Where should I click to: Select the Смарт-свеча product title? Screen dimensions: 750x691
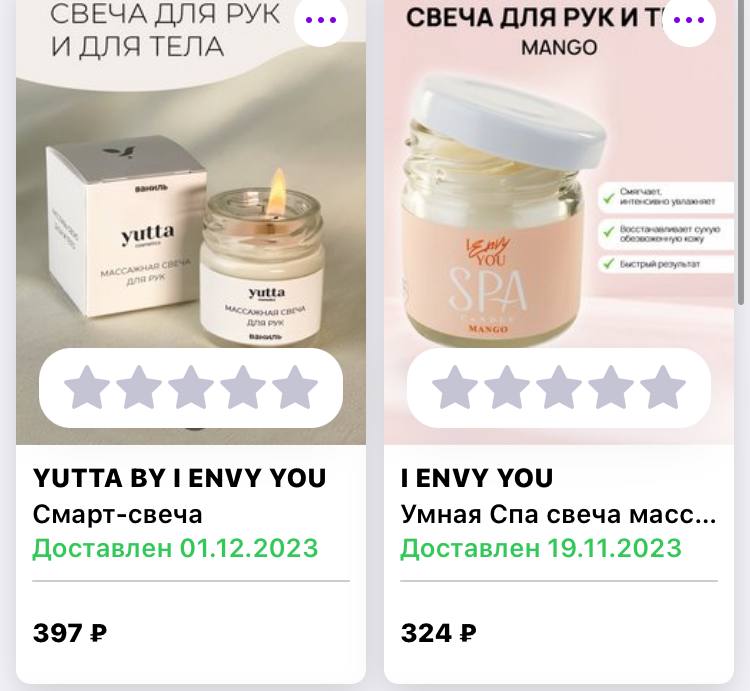click(118, 515)
